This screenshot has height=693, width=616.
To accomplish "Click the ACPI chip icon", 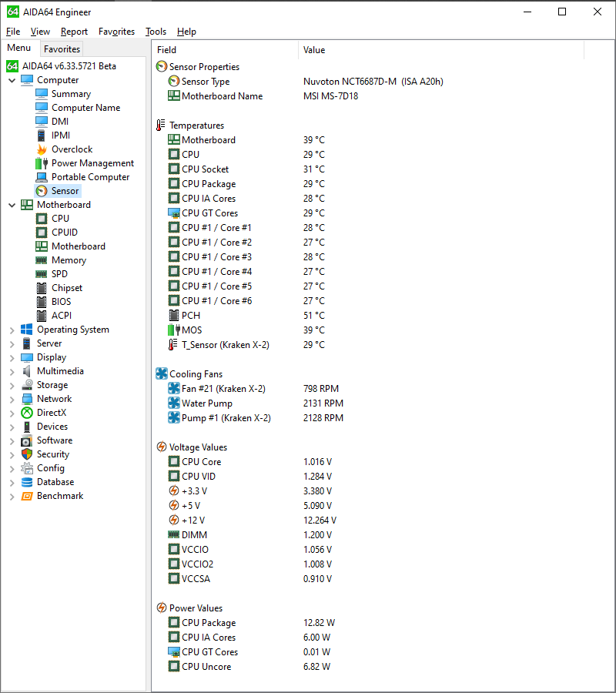I will tap(42, 316).
